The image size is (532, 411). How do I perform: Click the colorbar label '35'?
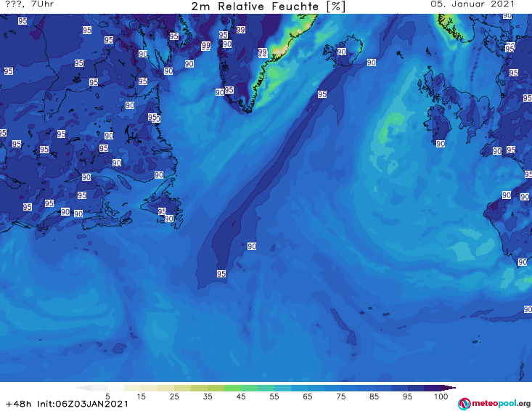click(x=208, y=396)
